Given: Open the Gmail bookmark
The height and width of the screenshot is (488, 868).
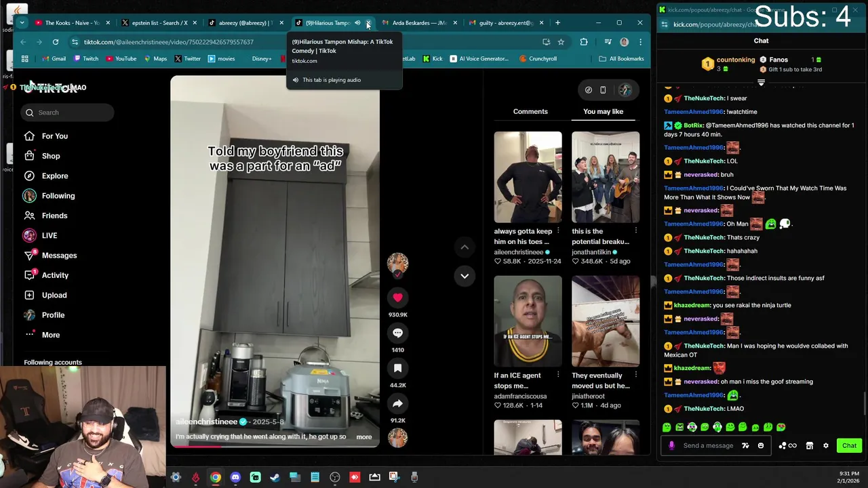Looking at the screenshot, I should pos(54,59).
